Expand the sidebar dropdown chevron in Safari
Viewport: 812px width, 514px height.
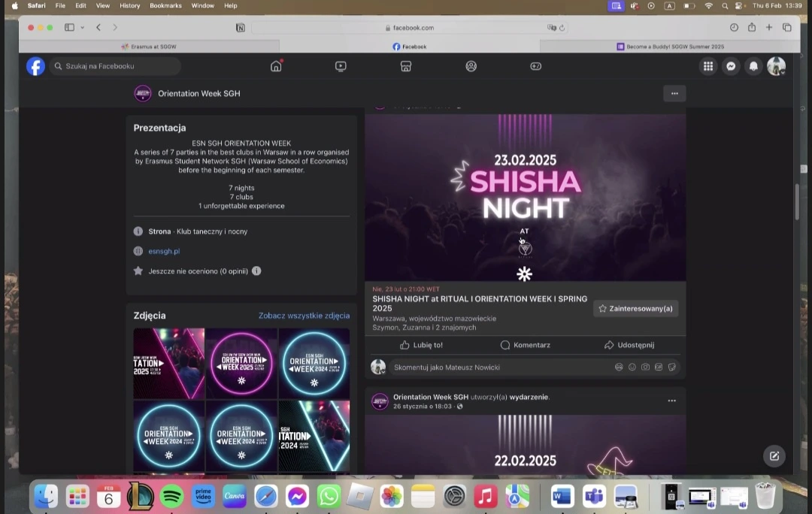point(83,28)
